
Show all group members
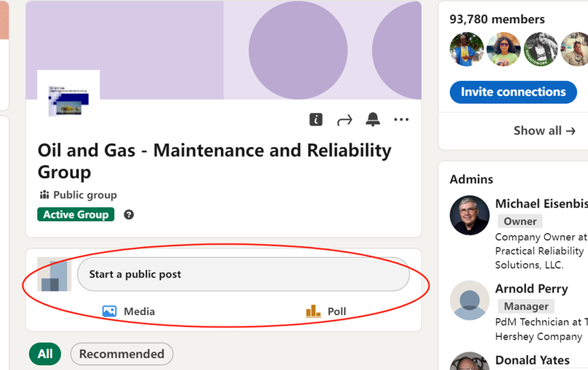(544, 131)
